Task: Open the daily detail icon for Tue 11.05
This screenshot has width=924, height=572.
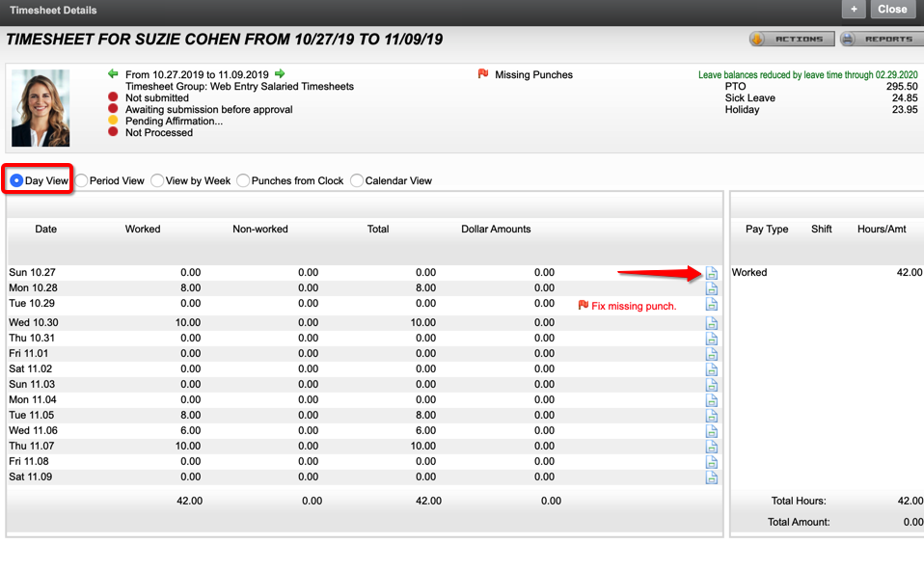Action: (x=712, y=416)
